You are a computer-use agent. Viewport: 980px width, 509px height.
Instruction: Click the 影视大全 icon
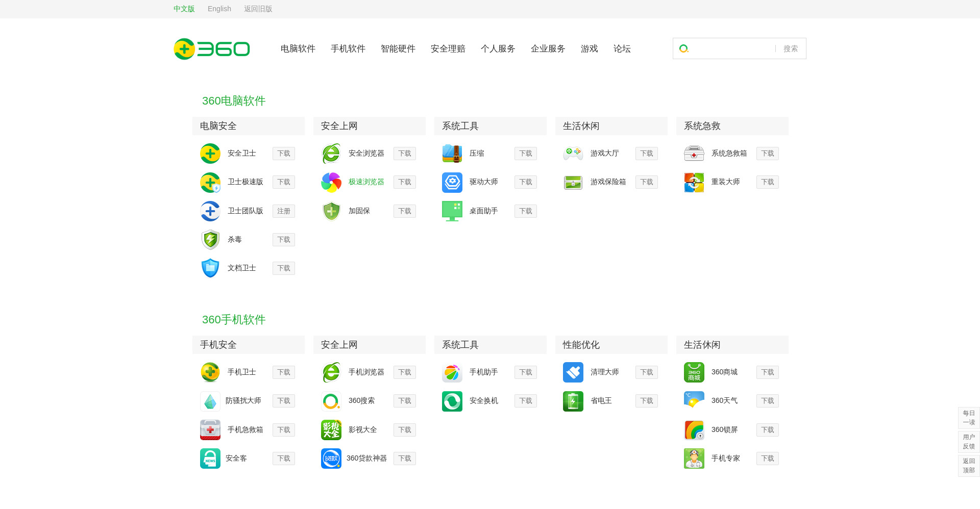pos(331,430)
